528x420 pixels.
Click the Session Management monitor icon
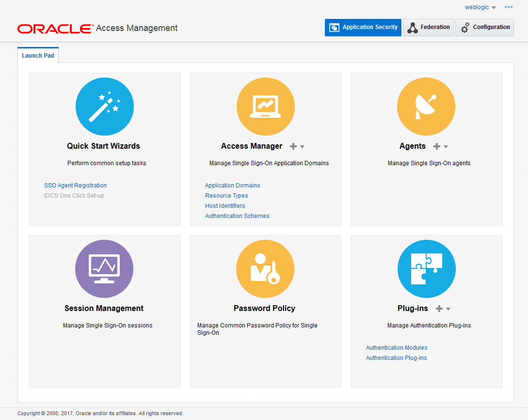coord(104,269)
